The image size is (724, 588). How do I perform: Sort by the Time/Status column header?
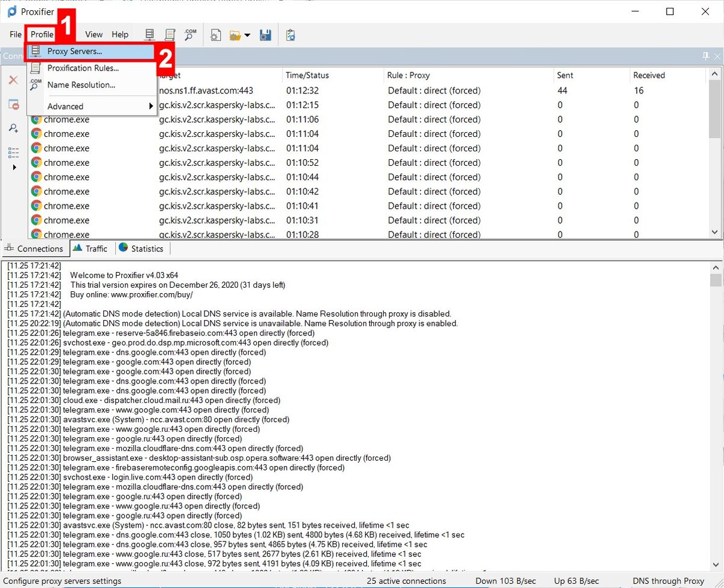point(334,75)
